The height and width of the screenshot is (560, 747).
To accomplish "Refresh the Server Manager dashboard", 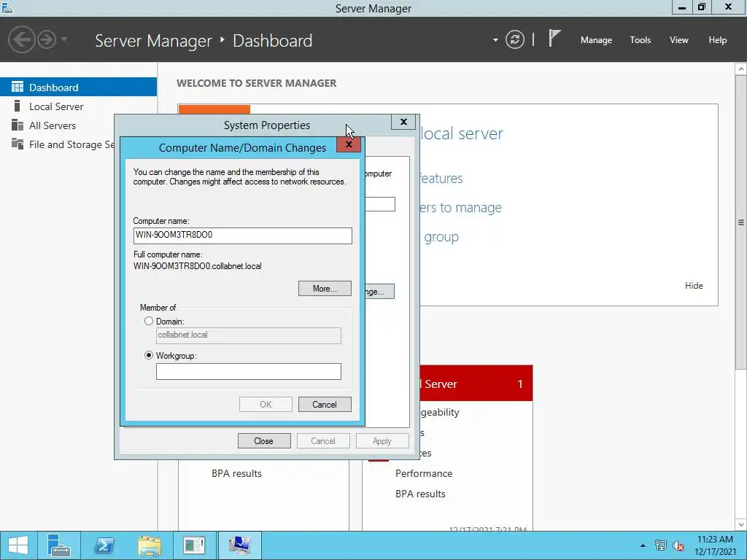I will coord(514,39).
